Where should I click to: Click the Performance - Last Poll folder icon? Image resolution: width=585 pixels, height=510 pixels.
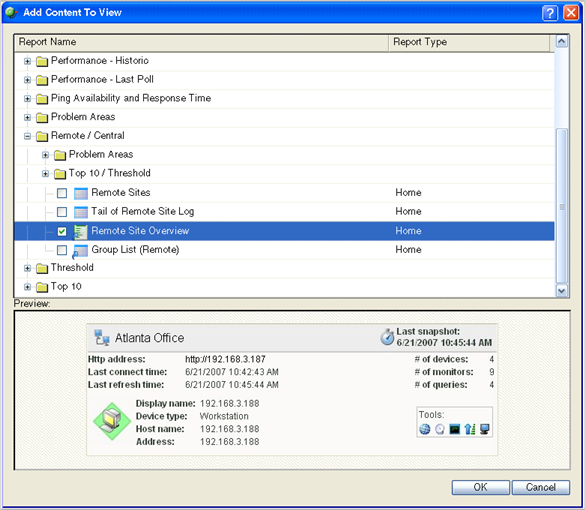pyautogui.click(x=42, y=79)
